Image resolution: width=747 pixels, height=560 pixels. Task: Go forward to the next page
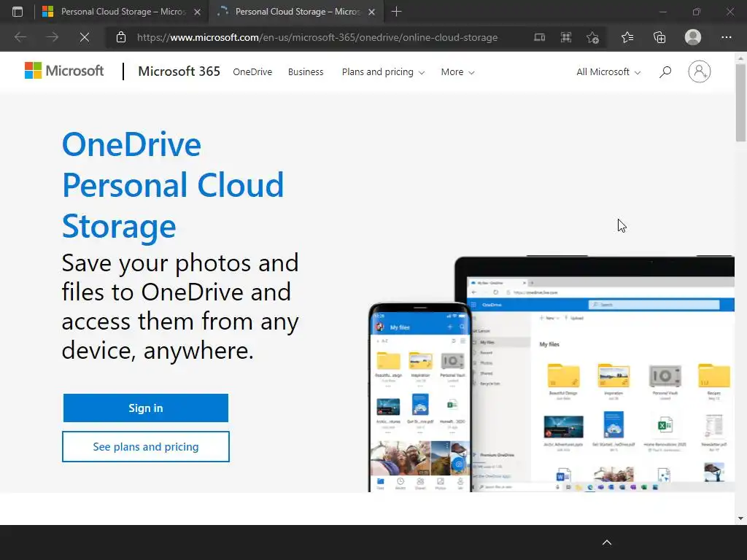(53, 37)
